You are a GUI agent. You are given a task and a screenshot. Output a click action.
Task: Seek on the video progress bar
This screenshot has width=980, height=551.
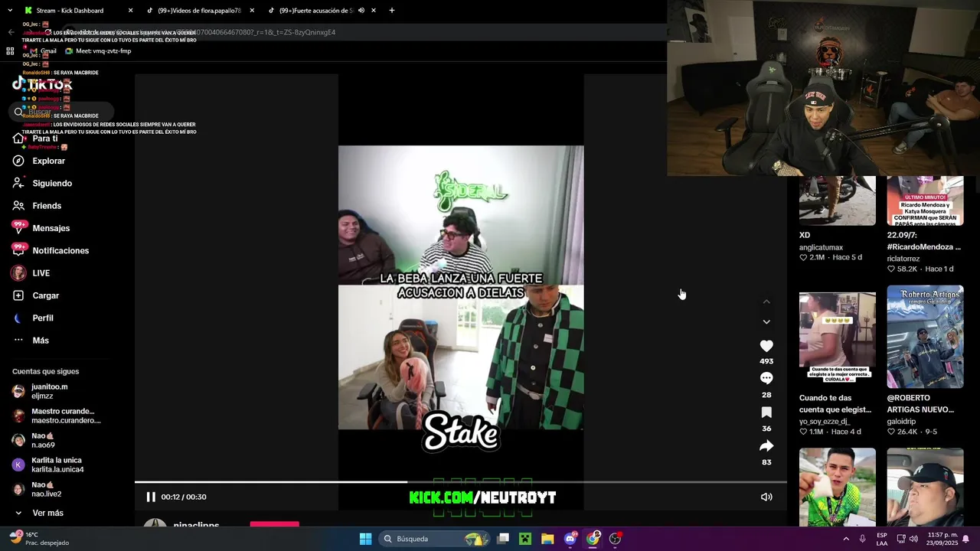tap(461, 482)
